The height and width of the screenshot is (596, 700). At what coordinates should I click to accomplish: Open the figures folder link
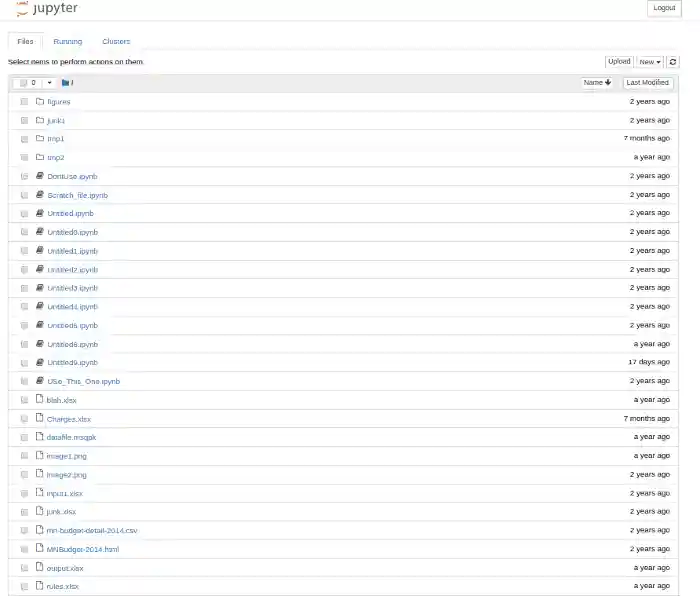tap(59, 102)
